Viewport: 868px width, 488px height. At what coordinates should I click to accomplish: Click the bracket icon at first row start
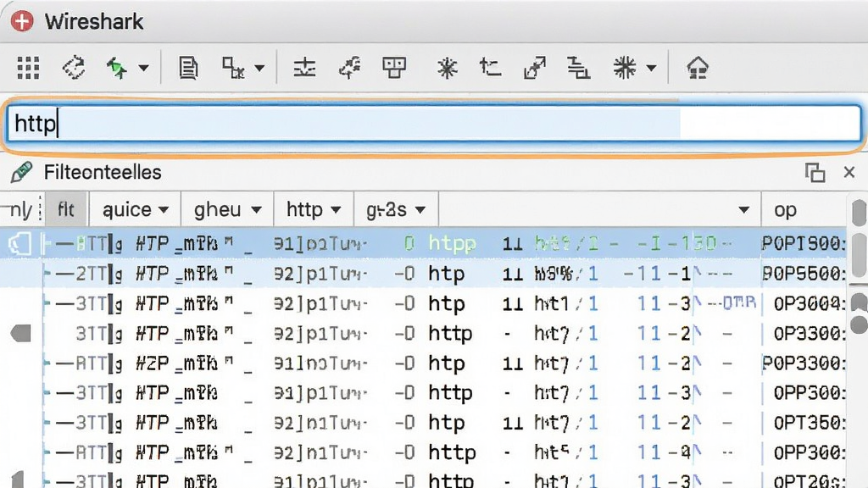coord(19,243)
